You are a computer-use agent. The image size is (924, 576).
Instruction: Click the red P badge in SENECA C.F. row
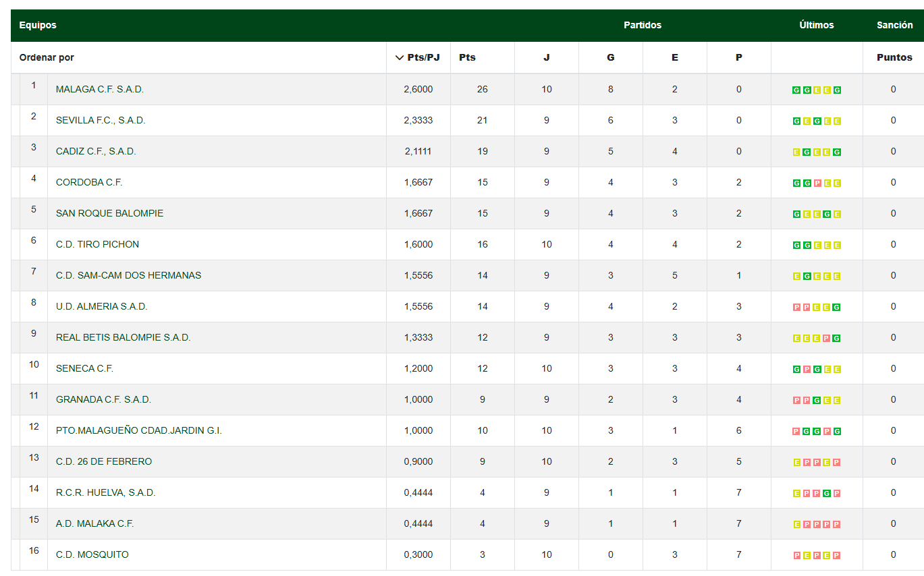(x=807, y=370)
